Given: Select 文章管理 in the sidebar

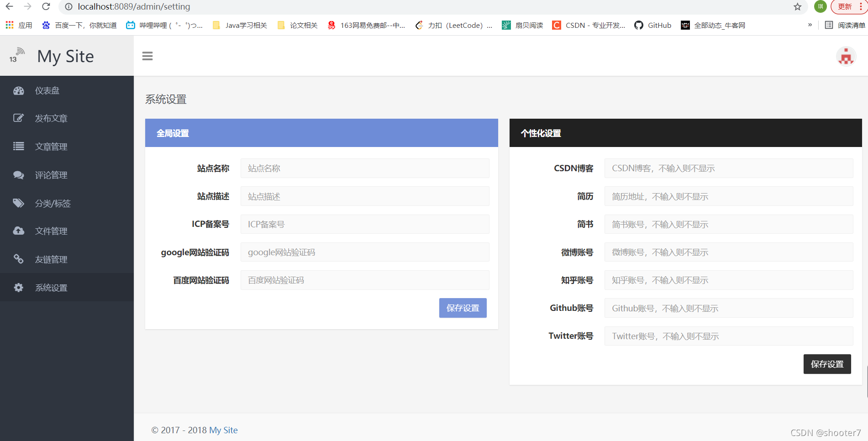Looking at the screenshot, I should [67, 147].
